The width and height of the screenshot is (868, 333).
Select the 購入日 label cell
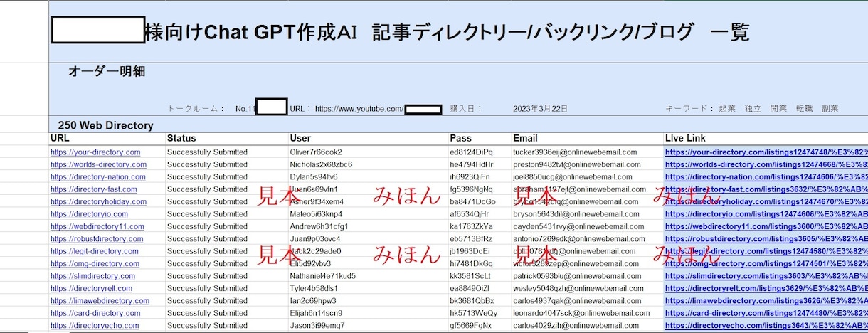pyautogui.click(x=466, y=109)
